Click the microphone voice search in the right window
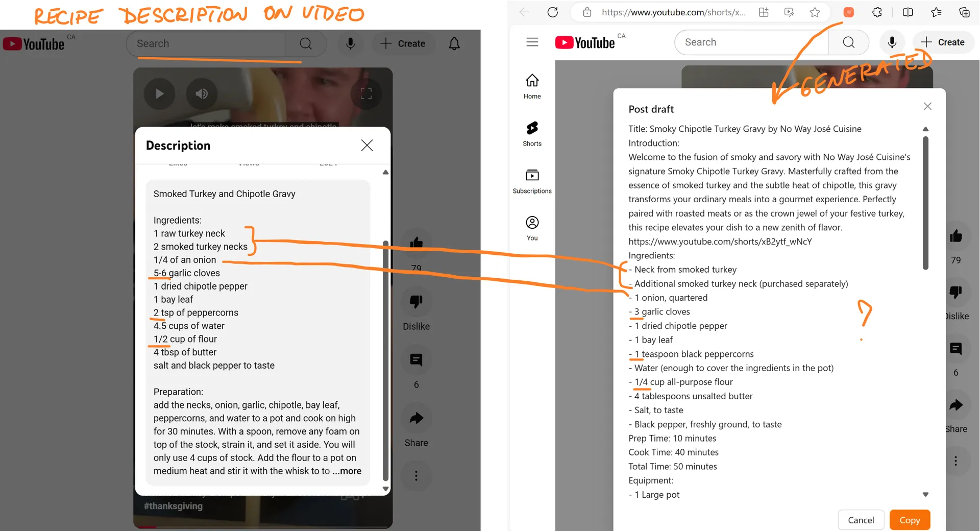 coord(892,42)
